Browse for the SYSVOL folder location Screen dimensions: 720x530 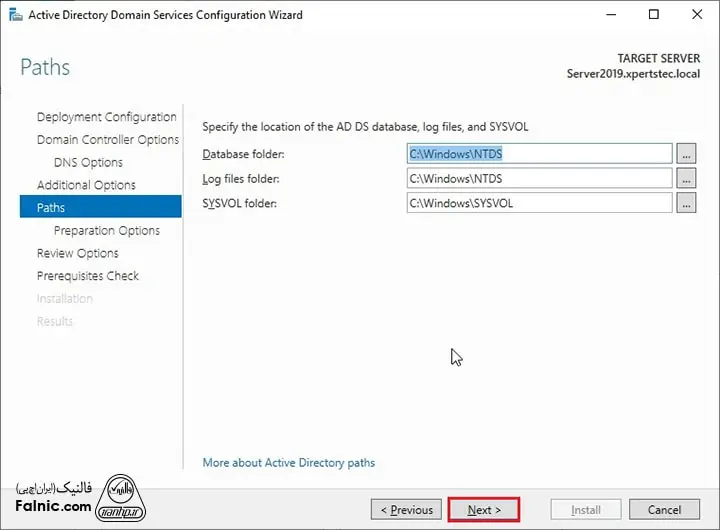click(x=686, y=203)
